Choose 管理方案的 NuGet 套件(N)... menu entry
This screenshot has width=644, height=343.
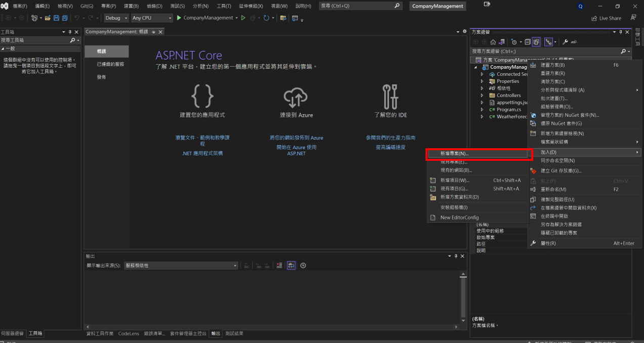(x=584, y=115)
